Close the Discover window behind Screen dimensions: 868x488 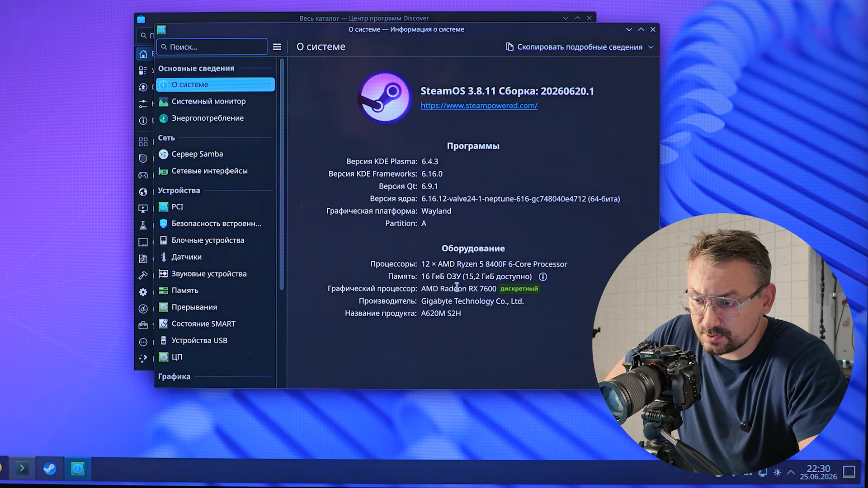coord(589,18)
